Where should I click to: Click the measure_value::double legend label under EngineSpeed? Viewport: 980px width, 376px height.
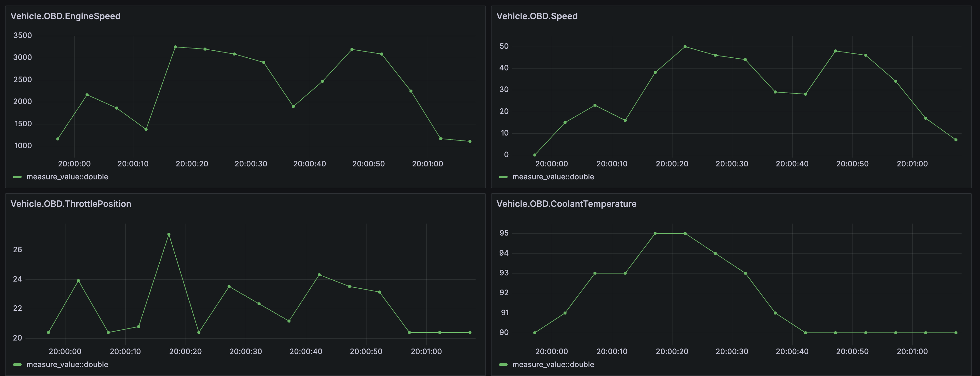pos(67,176)
